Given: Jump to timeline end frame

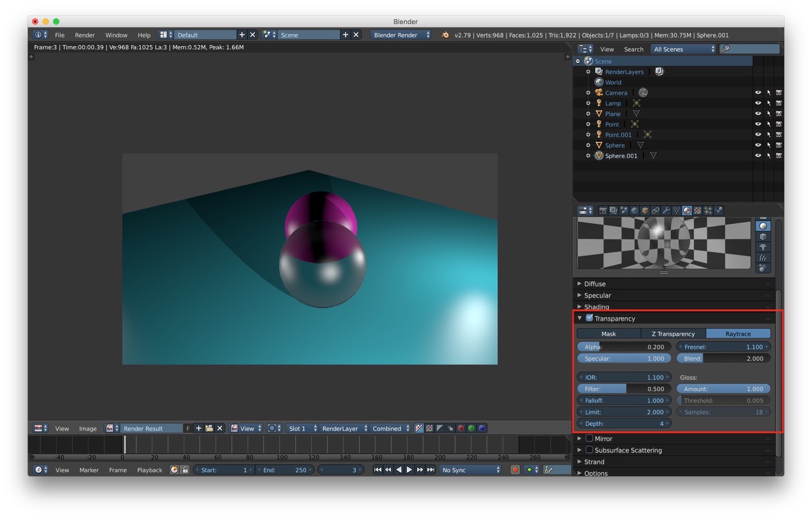Looking at the screenshot, I should point(430,470).
